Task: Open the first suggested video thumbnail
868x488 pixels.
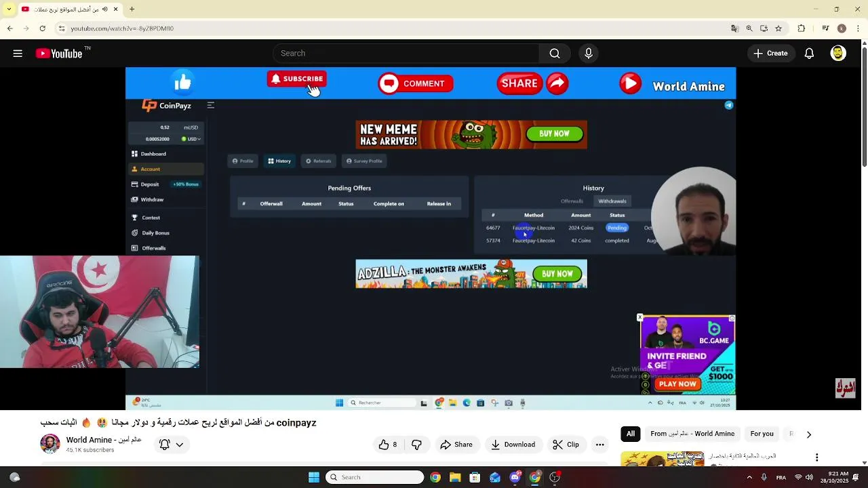Action: point(662,460)
